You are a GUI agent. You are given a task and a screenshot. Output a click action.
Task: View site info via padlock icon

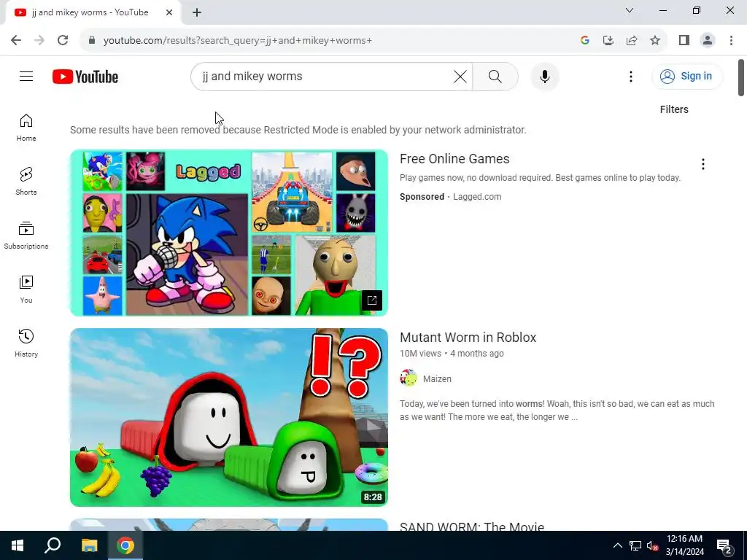pyautogui.click(x=92, y=40)
